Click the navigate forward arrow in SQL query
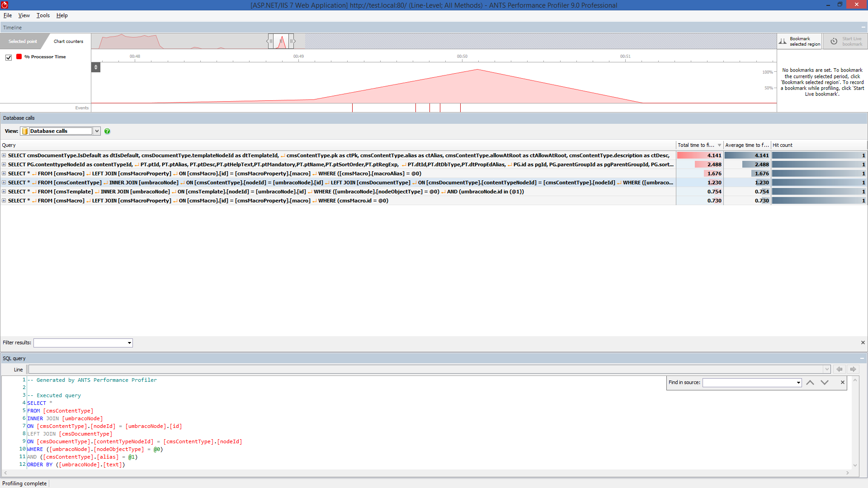868x488 pixels. [853, 369]
